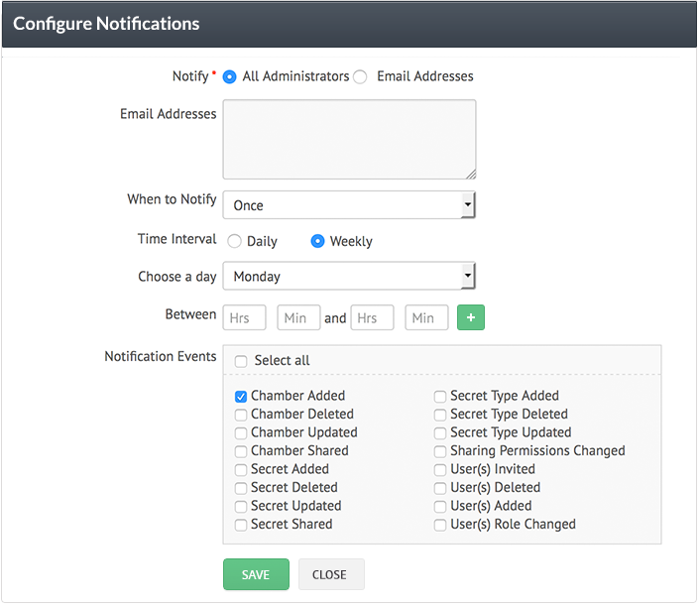Enable the Chamber Deleted notification event
Image resolution: width=700 pixels, height=607 pixels.
(241, 415)
